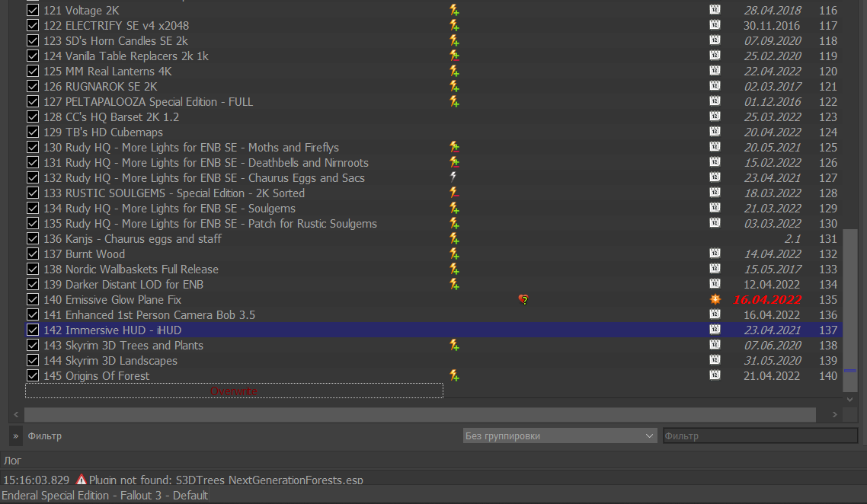Click calendar version icon on Immersive HUD row
The image size is (867, 504).
[x=715, y=329]
